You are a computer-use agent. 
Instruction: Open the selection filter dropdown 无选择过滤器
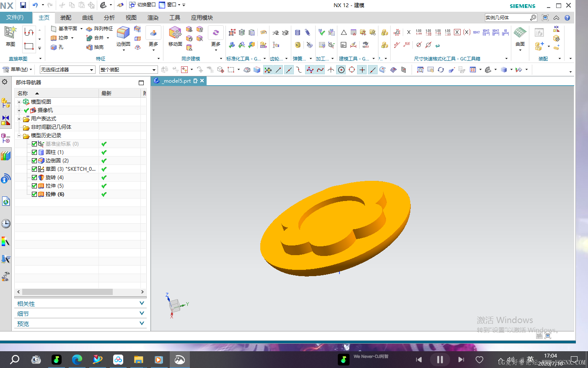click(x=67, y=70)
